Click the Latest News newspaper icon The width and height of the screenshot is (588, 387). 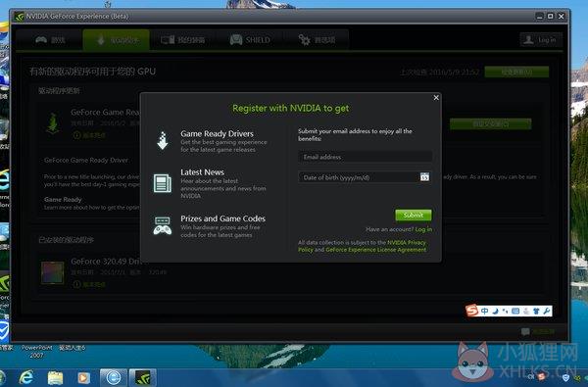click(x=163, y=183)
